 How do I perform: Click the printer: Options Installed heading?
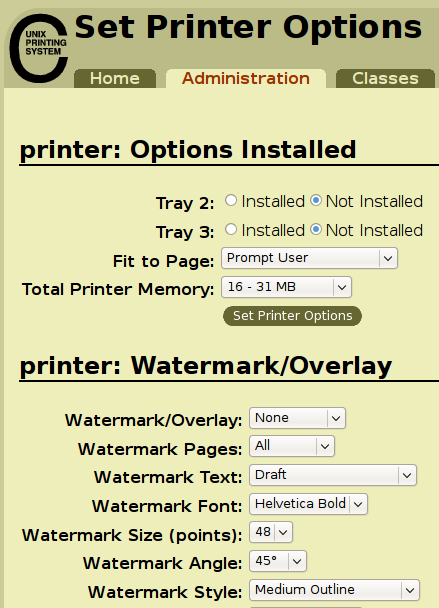pos(188,150)
